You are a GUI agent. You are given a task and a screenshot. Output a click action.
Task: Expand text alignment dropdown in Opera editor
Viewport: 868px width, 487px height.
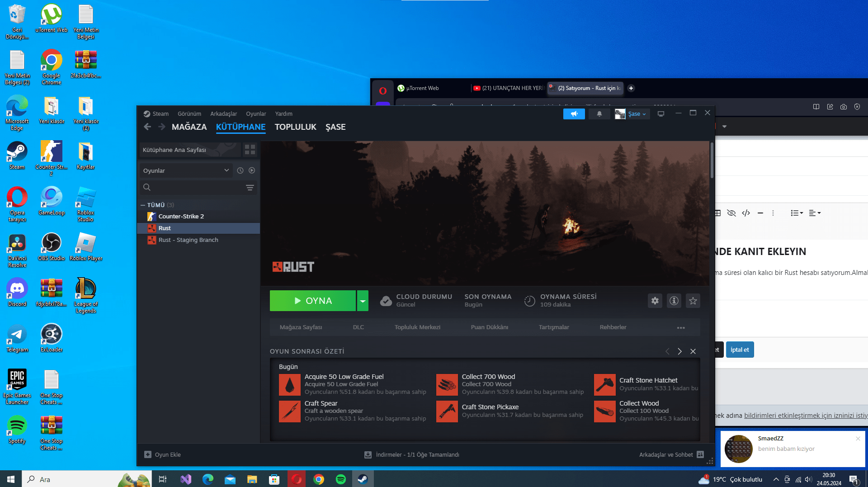[815, 213]
